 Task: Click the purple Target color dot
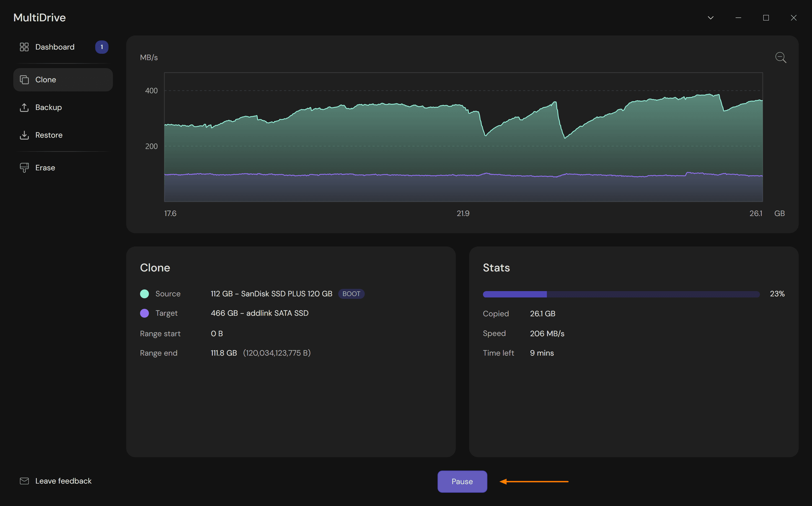tap(144, 313)
